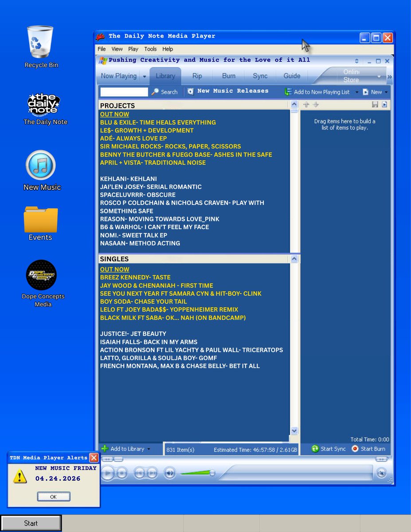Open the Help menu
This screenshot has height=532, width=411.
coord(168,49)
